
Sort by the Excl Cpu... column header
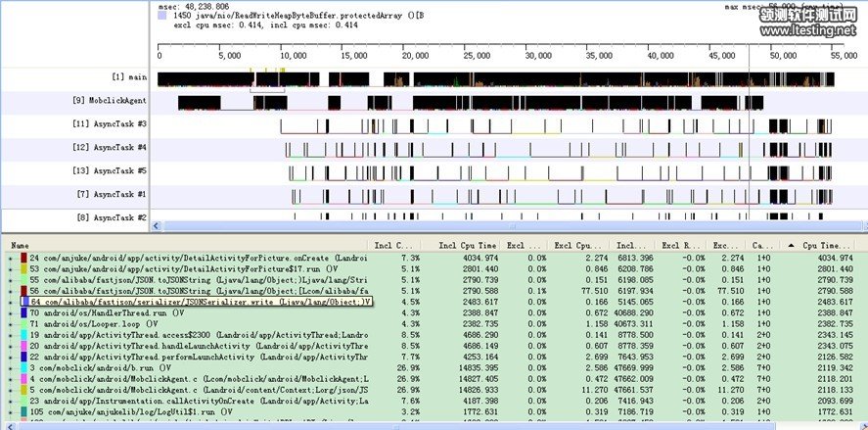pyautogui.click(x=579, y=246)
